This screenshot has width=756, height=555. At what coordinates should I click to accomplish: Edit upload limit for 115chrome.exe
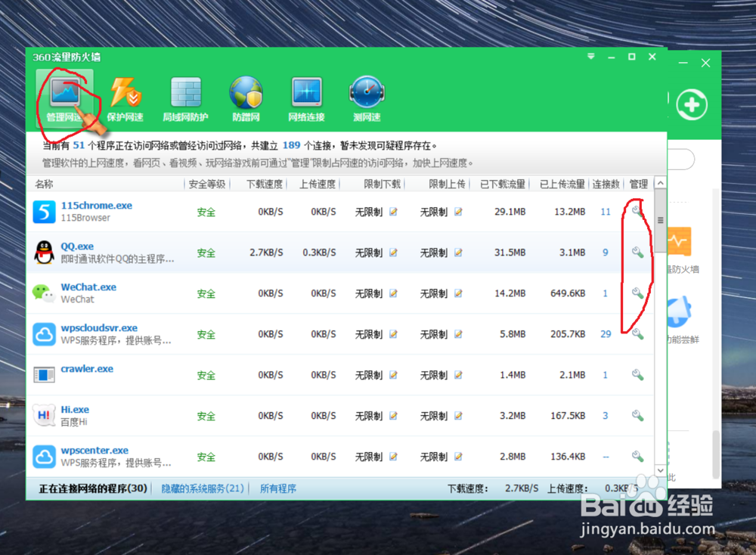tap(459, 212)
